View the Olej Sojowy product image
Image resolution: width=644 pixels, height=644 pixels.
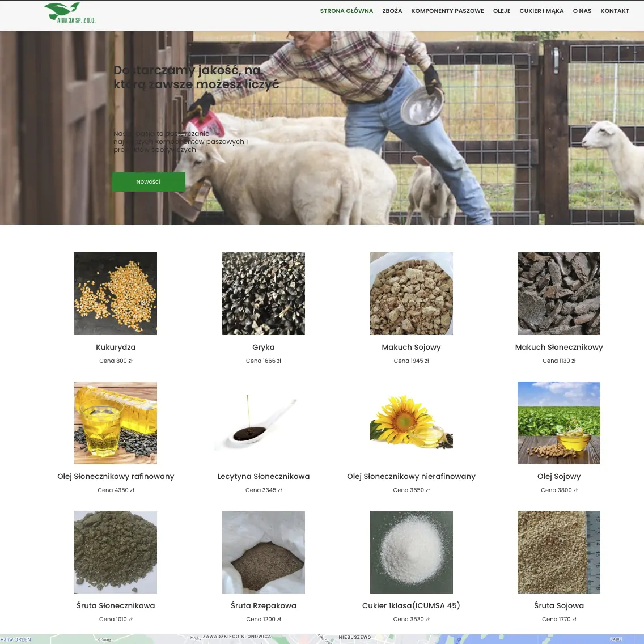point(558,423)
